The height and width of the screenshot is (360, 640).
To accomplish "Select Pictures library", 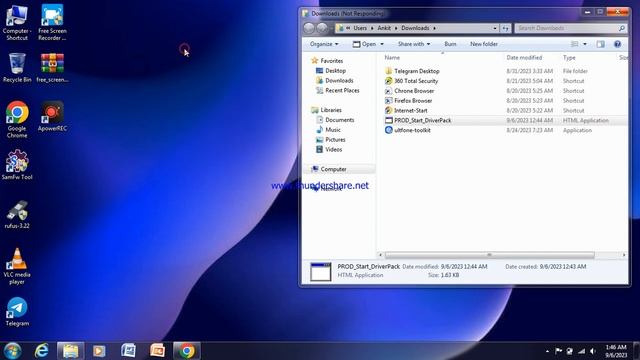I will point(331,140).
